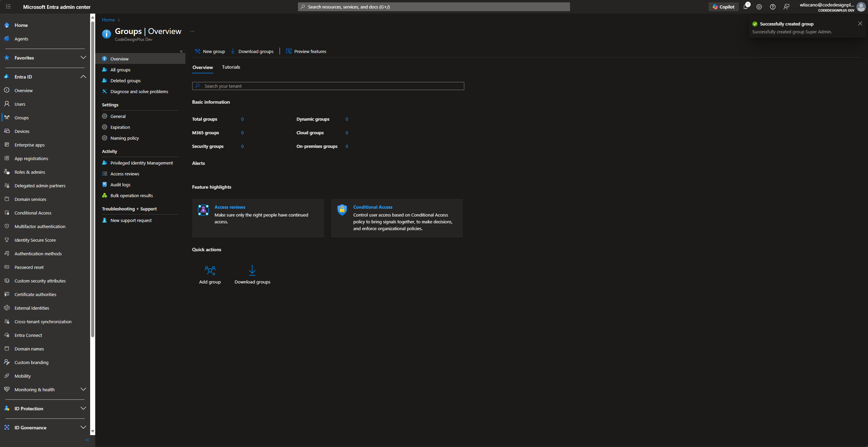The width and height of the screenshot is (868, 447).
Task: Expand the ID Protection section
Action: tap(83, 409)
